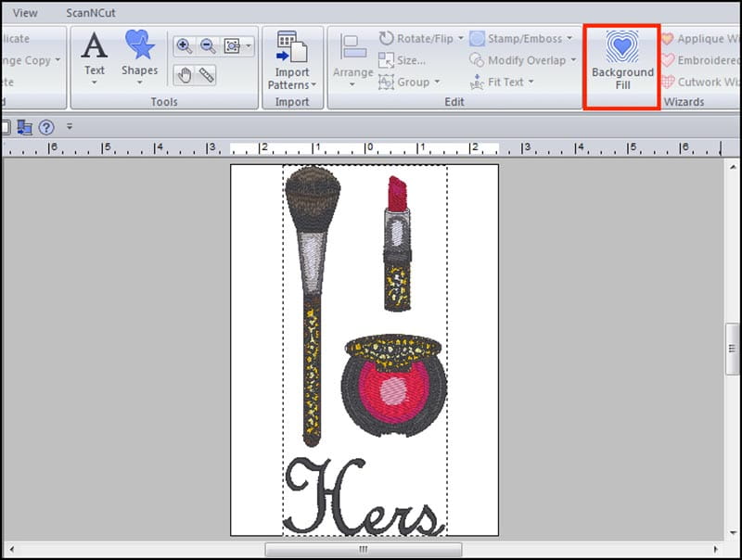Screen dimensions: 742x560
Task: Launch the Applique Wizard
Action: (701, 38)
